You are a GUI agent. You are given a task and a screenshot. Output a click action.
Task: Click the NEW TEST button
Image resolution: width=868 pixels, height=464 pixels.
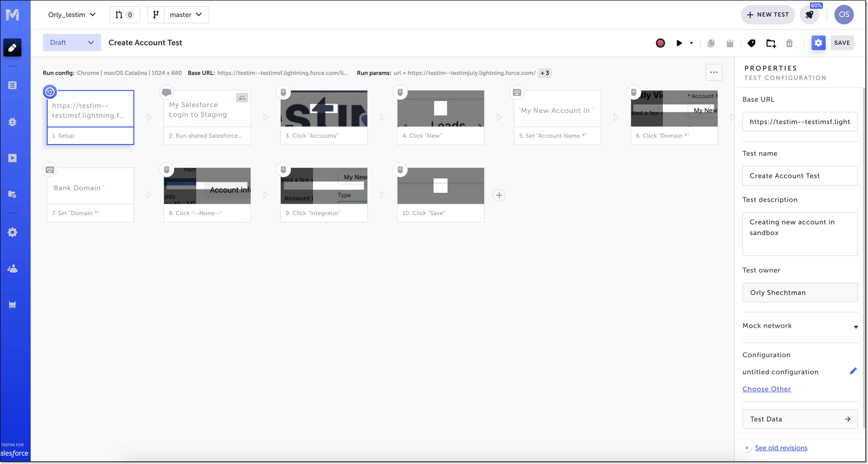coord(768,15)
